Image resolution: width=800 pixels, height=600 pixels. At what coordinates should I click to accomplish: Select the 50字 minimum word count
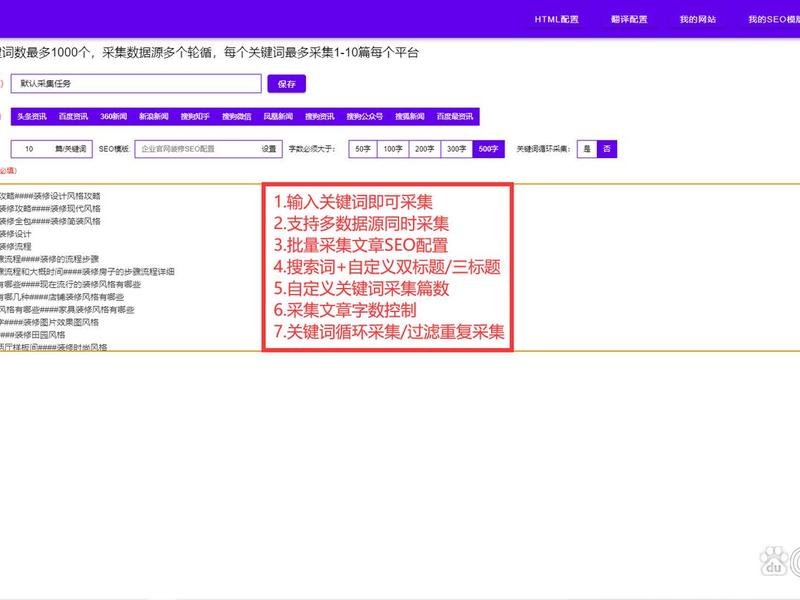click(363, 149)
